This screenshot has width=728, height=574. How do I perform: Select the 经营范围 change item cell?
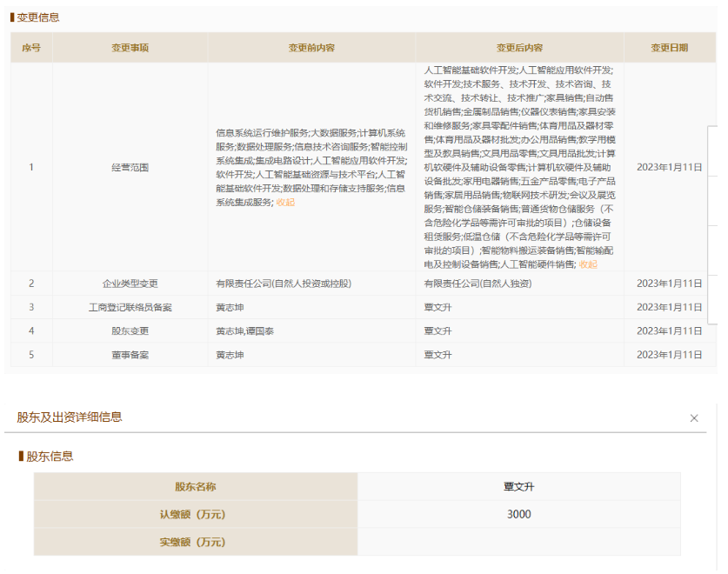(x=130, y=167)
